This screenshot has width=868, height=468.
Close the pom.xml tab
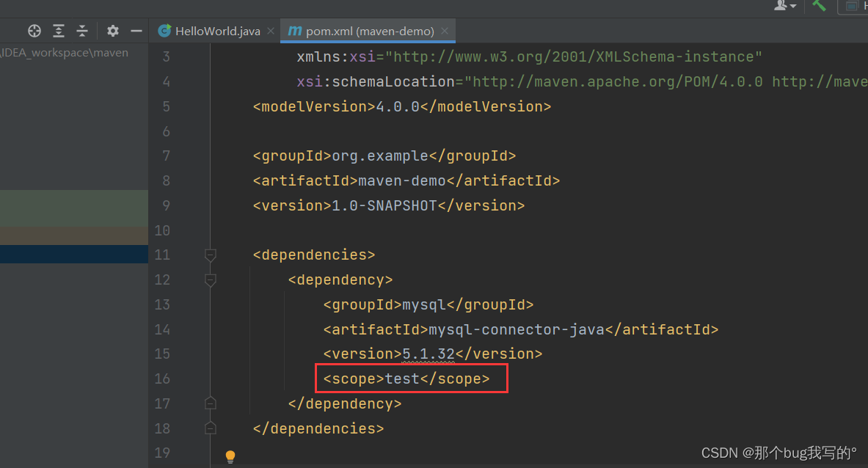click(x=445, y=31)
